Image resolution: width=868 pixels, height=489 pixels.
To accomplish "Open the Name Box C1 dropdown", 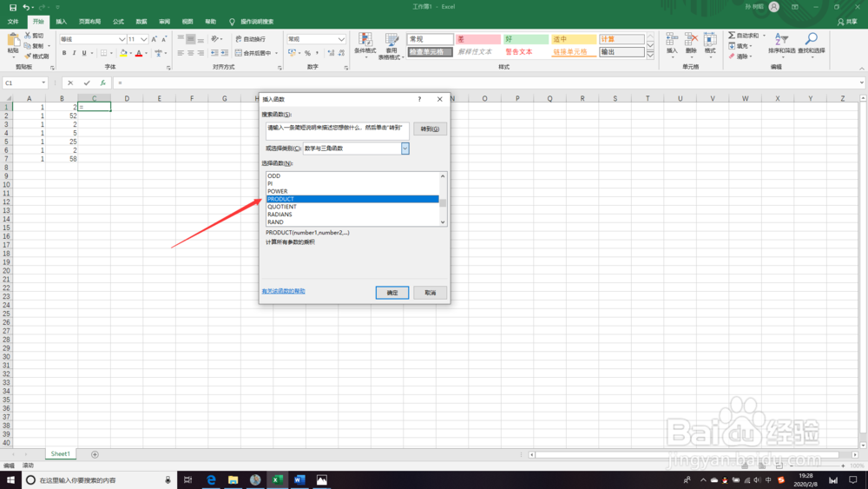I will 43,83.
